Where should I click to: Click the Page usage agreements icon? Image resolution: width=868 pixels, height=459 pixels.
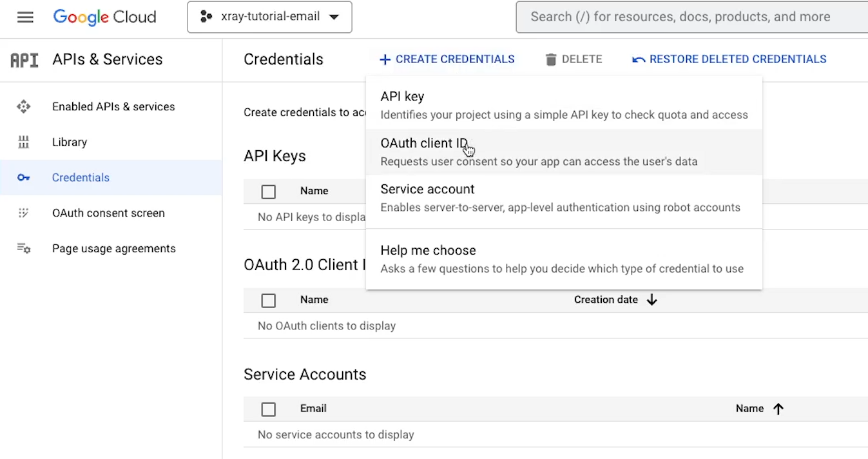coord(24,248)
